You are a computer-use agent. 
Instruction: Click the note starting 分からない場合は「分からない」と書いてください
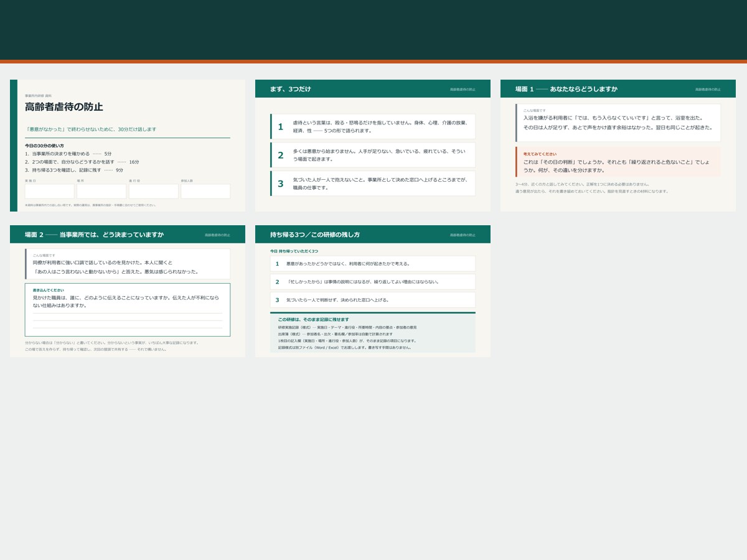click(112, 343)
